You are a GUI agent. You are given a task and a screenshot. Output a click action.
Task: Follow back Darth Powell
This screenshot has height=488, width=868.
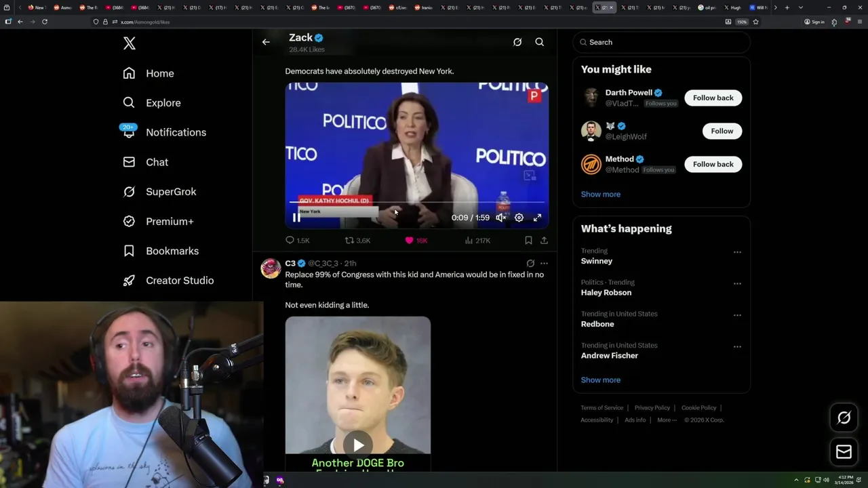tap(713, 98)
